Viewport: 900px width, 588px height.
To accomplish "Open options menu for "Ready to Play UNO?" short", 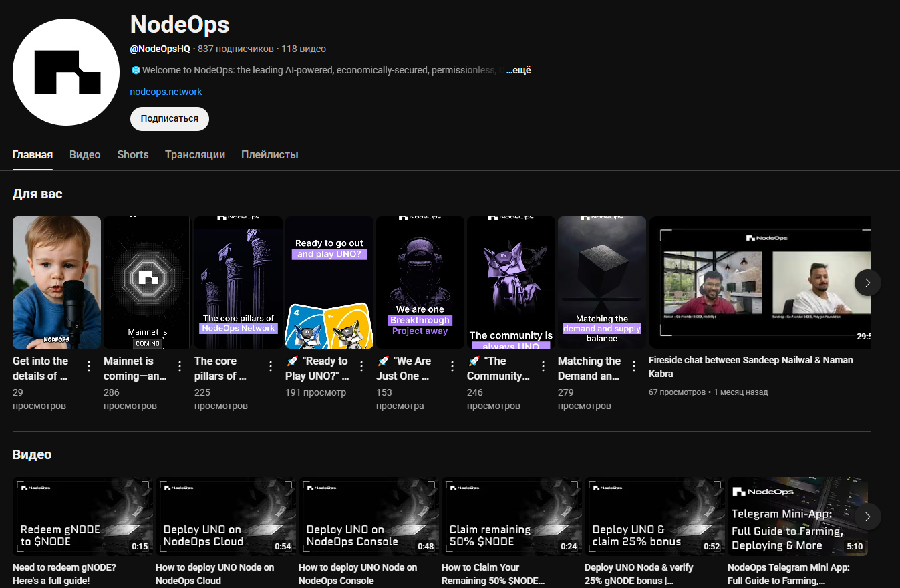I will click(x=361, y=366).
